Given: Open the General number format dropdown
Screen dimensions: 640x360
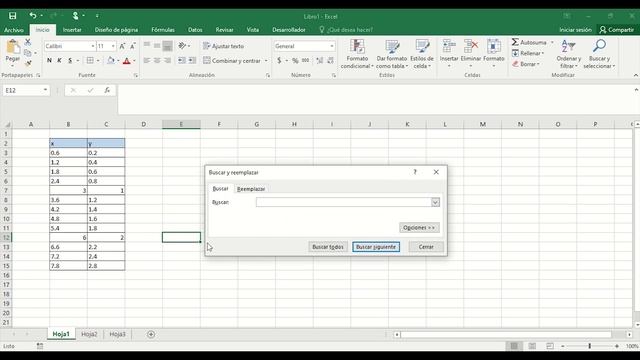Looking at the screenshot, I should pyautogui.click(x=332, y=46).
